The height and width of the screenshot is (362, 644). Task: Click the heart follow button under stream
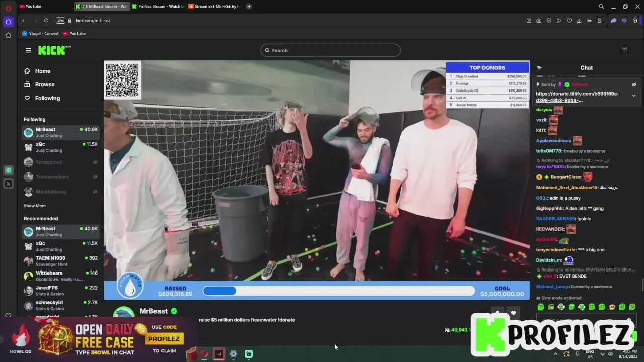(x=513, y=313)
